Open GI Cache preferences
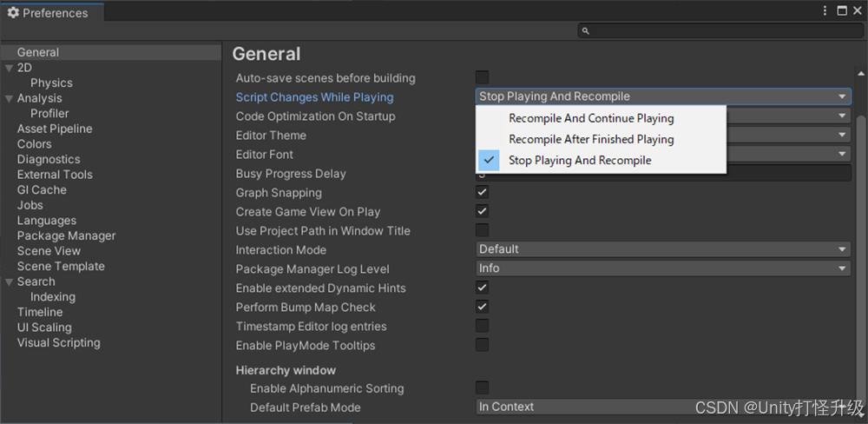Screen dimensions: 868x424 (42, 190)
